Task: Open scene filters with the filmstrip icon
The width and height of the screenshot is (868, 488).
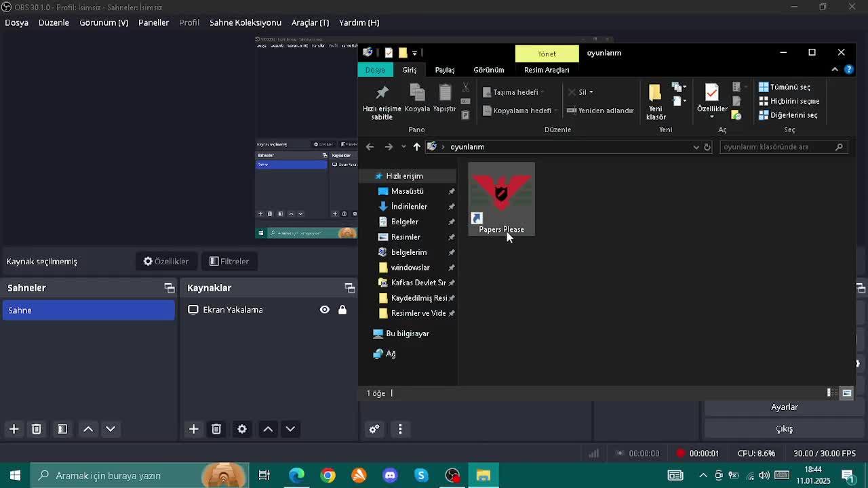Action: pyautogui.click(x=62, y=429)
